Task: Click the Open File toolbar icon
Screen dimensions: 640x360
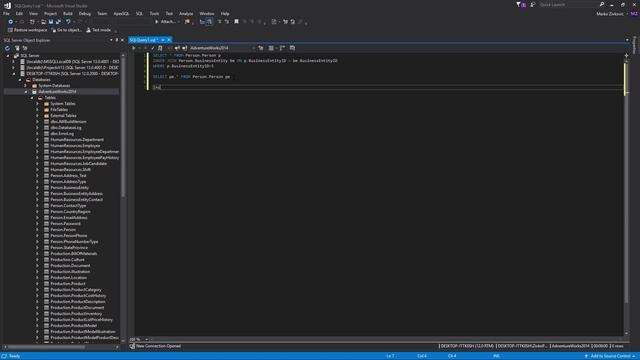Action: [43, 22]
